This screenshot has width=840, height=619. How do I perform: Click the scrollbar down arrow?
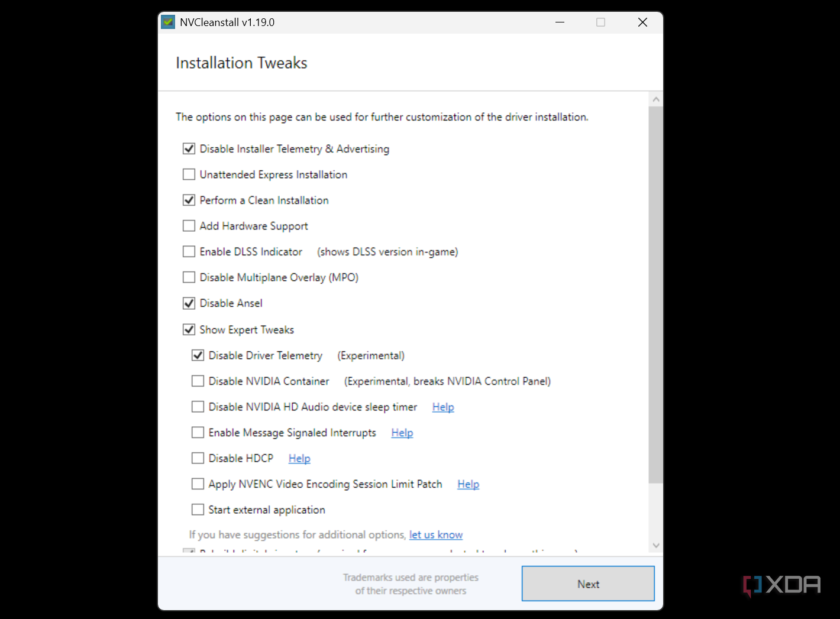coord(655,545)
